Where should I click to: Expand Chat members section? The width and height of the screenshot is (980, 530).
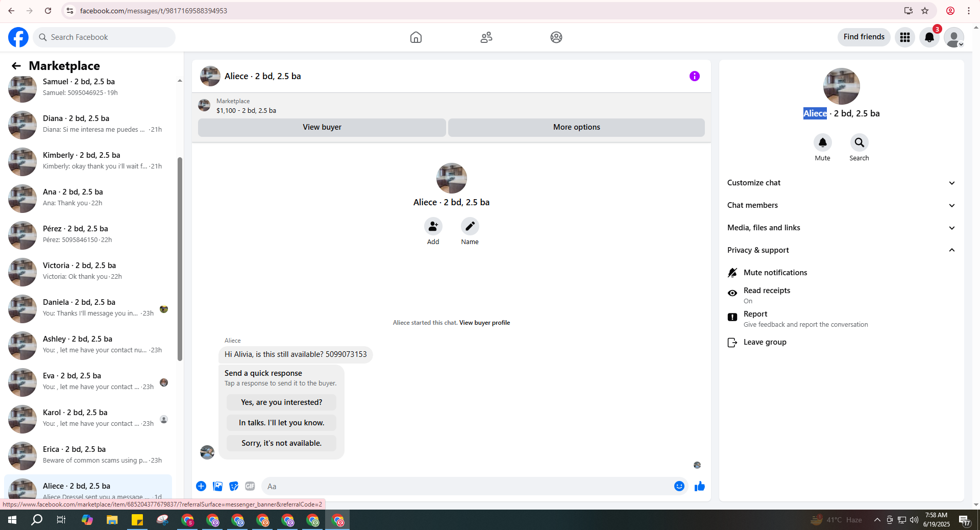pyautogui.click(x=841, y=205)
